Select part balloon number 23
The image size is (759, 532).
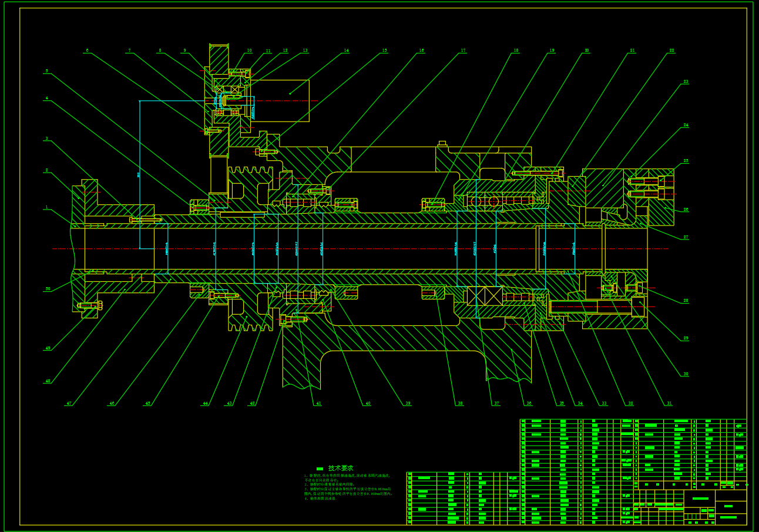(686, 82)
